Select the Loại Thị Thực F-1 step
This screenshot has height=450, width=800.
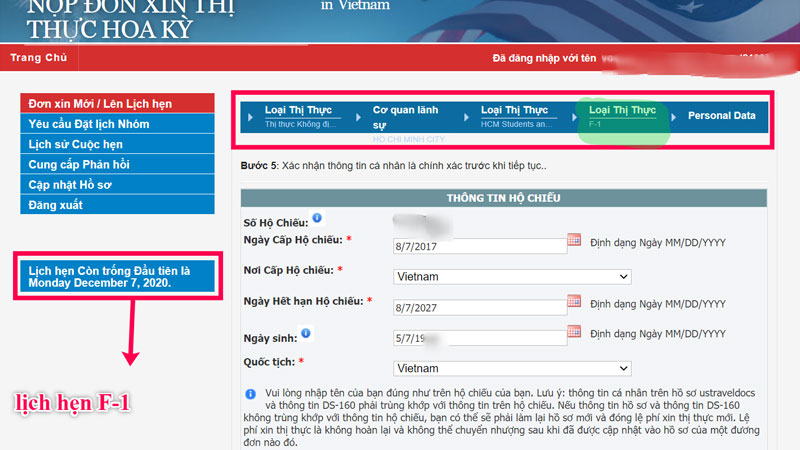[x=622, y=116]
